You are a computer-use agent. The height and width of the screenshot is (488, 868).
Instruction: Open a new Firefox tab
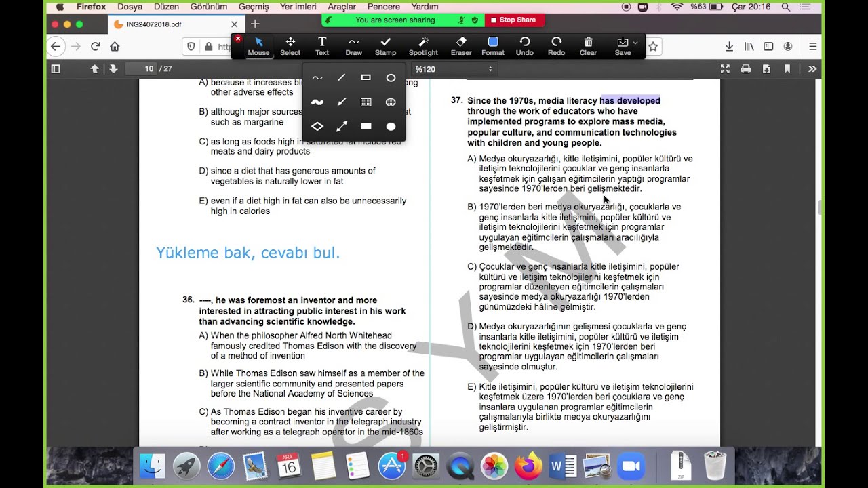(255, 24)
